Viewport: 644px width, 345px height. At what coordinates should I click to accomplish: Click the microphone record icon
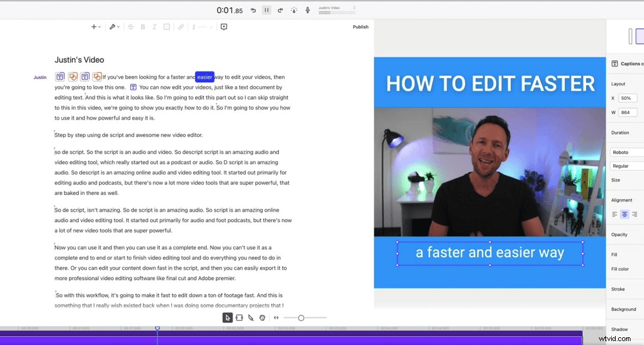(308, 10)
